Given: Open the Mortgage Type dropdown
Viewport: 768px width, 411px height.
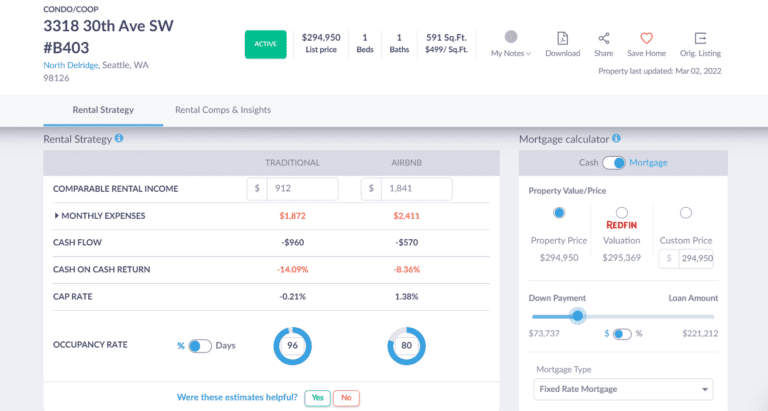Looking at the screenshot, I should (623, 389).
